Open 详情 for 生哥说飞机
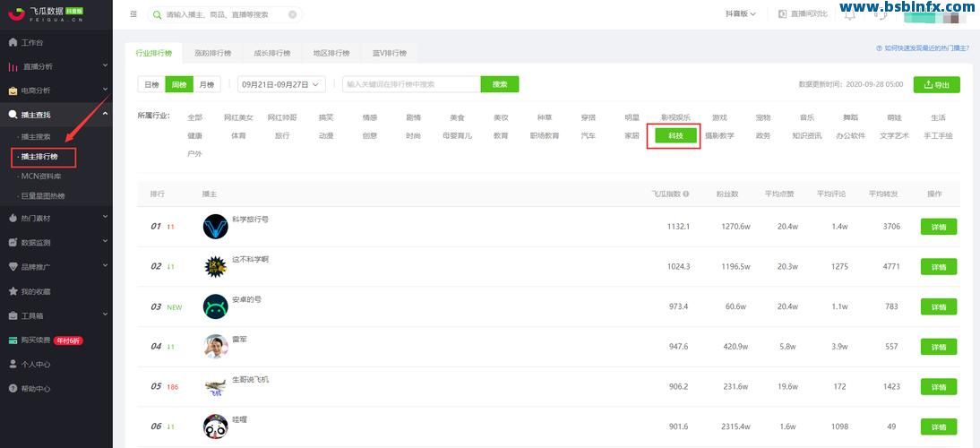This screenshot has height=448, width=980. pyautogui.click(x=939, y=387)
